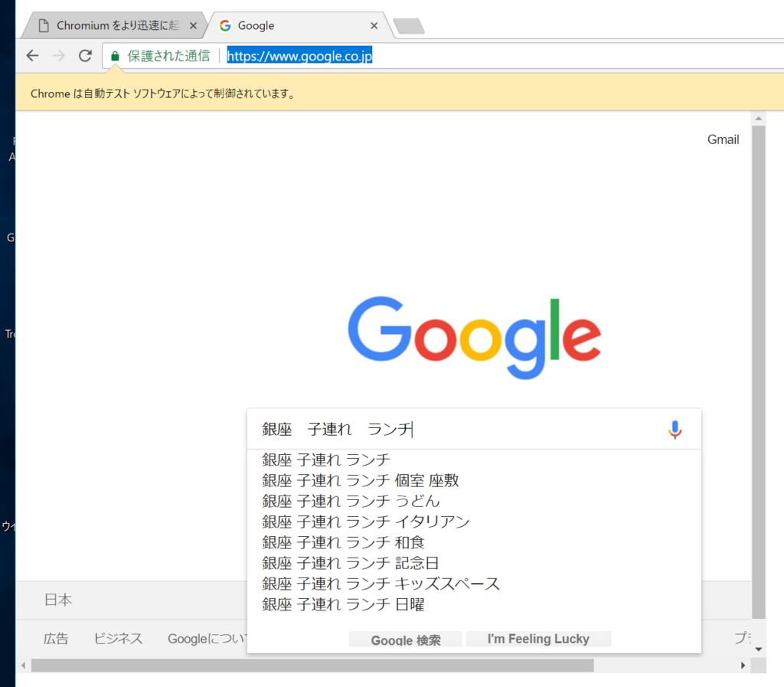Start voice search with microphone icon

pos(675,430)
